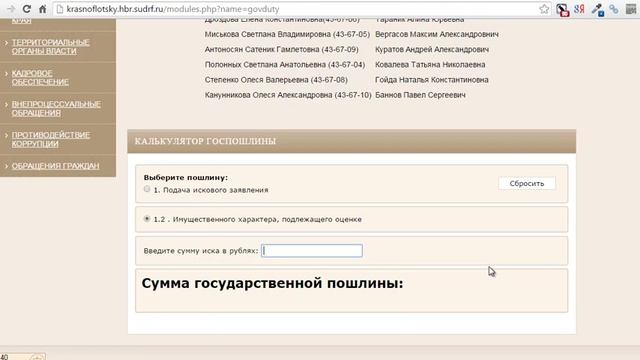Click text 'Антоносян Сатеник Гамлетовна (43-67-09)'
Viewport: 640px width, 360px height.
[281, 49]
